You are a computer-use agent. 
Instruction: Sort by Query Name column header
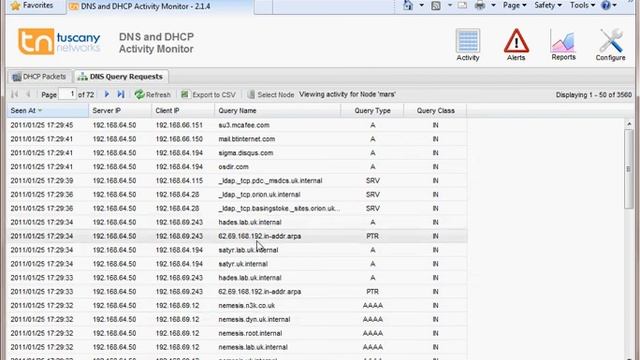[x=278, y=111]
